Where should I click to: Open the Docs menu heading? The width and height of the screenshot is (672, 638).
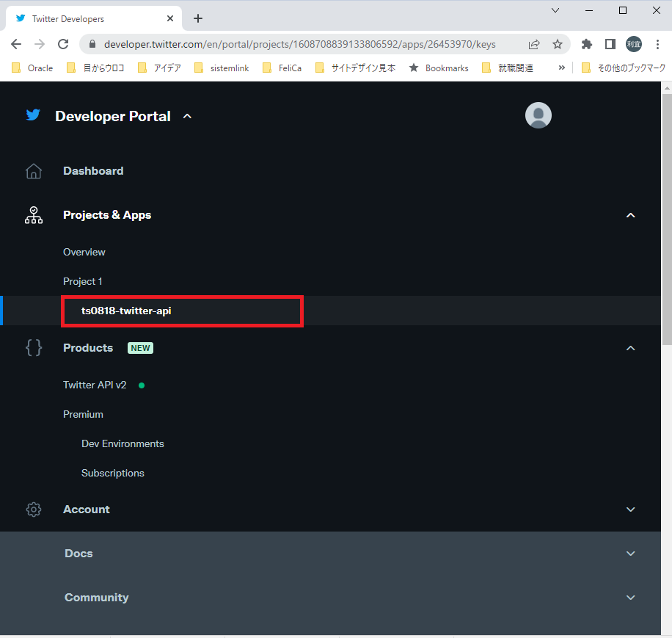tap(78, 554)
